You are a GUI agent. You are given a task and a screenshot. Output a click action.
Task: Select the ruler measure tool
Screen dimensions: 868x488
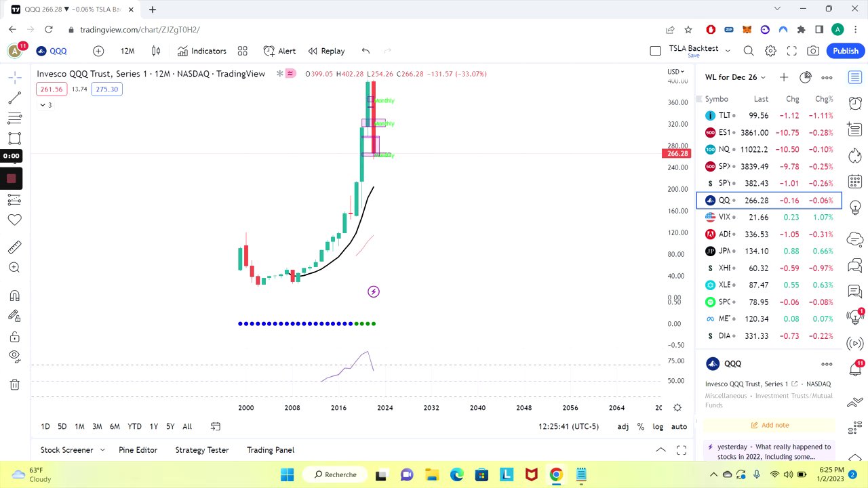point(14,247)
